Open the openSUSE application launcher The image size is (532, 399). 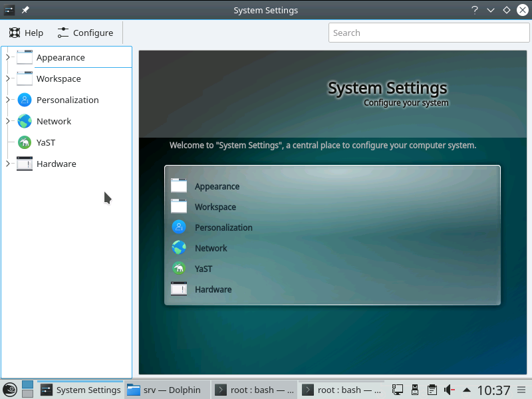(10, 390)
